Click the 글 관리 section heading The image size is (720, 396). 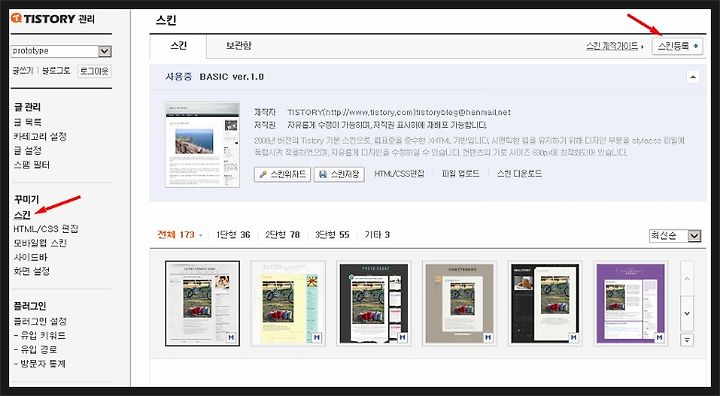click(27, 107)
